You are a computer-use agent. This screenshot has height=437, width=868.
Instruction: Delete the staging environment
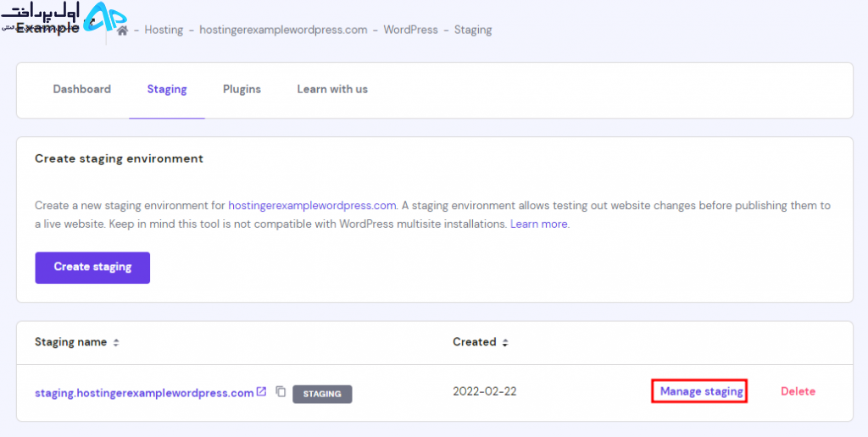coord(798,391)
